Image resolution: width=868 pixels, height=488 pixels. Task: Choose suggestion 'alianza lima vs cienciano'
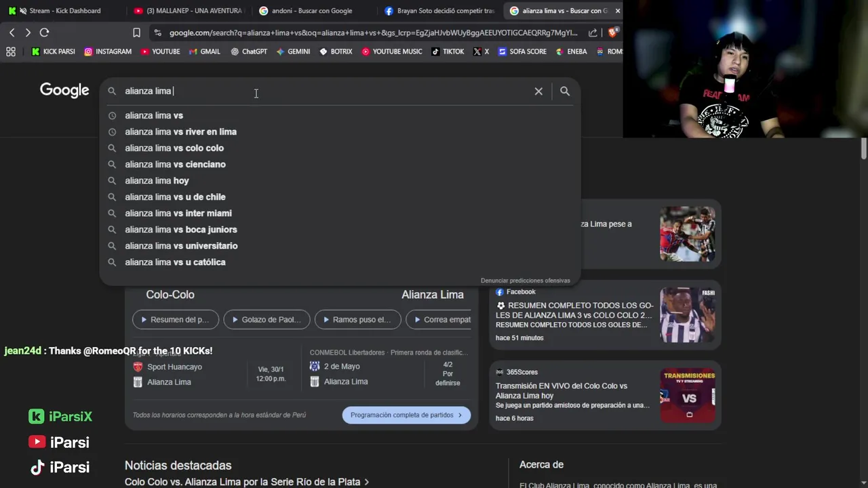339,164
